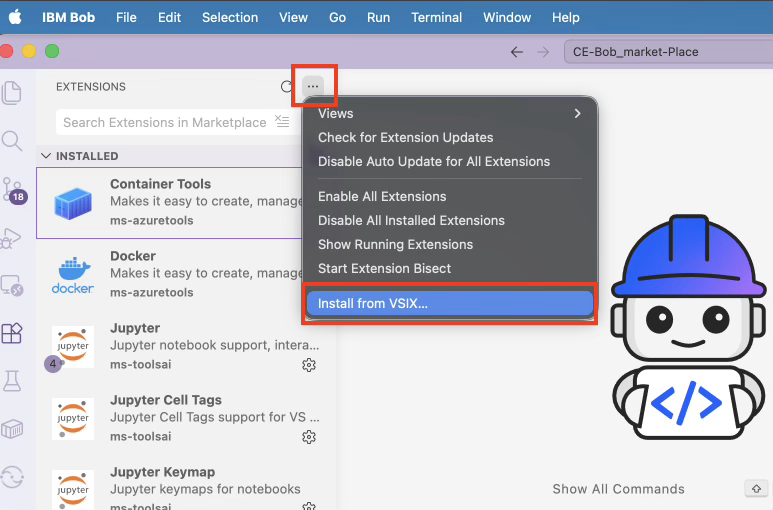Choose Install from VSIX...
Image resolution: width=773 pixels, height=510 pixels.
pyautogui.click(x=450, y=304)
